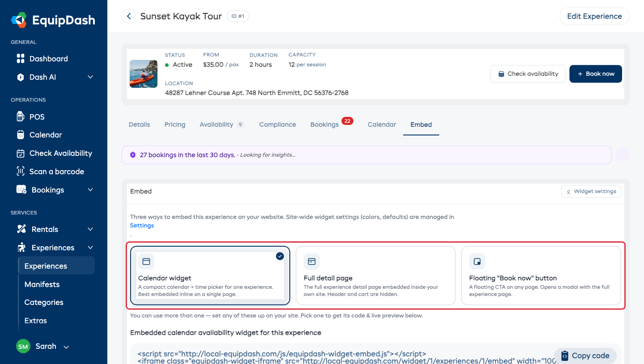Follow the Settings link
This screenshot has height=364, width=644.
pyautogui.click(x=142, y=226)
